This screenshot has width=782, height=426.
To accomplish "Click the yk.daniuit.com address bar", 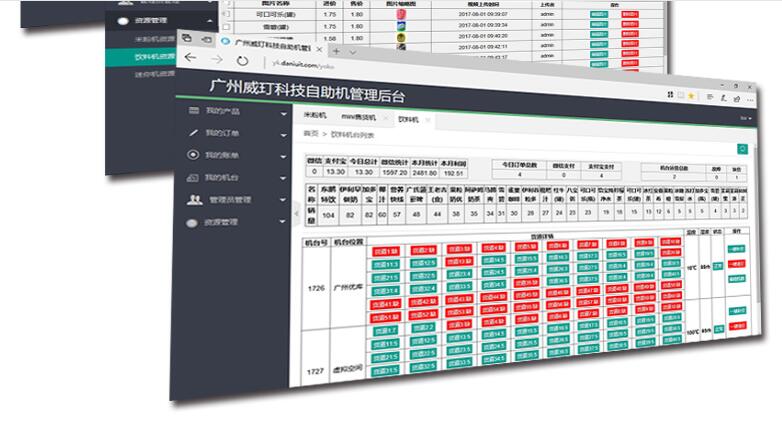I will [304, 65].
